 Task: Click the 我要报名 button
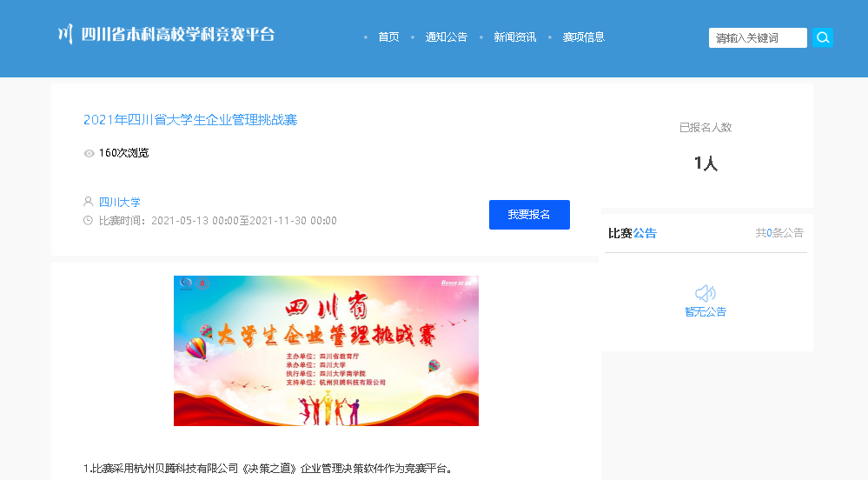tap(529, 215)
